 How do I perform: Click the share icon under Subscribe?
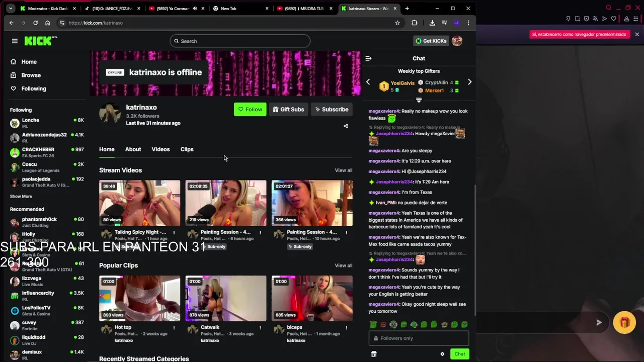click(346, 126)
